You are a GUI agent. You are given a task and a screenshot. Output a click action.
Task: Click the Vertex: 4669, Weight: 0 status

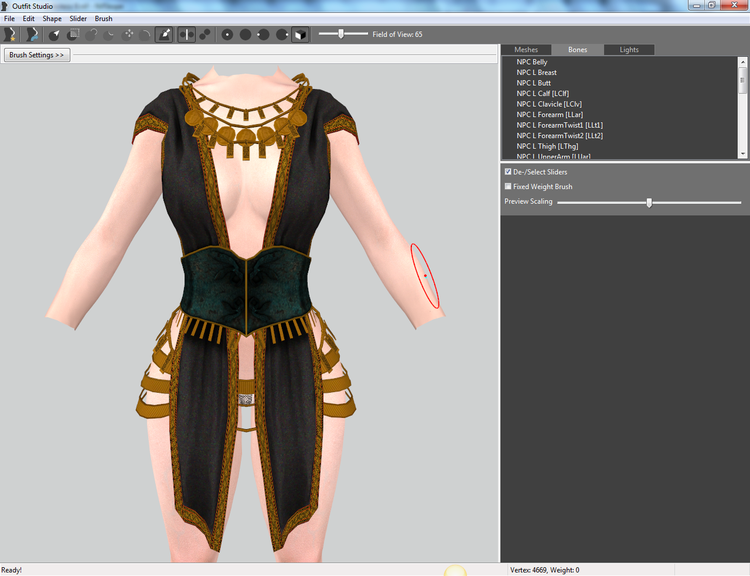tap(544, 570)
